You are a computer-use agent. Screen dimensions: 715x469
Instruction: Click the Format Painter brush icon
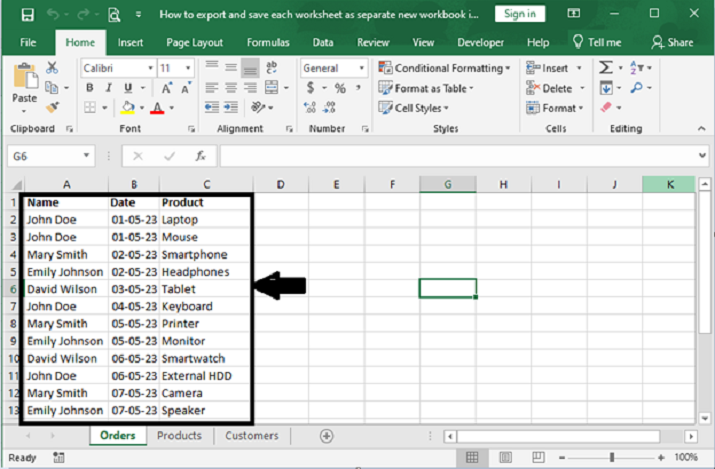[52, 108]
